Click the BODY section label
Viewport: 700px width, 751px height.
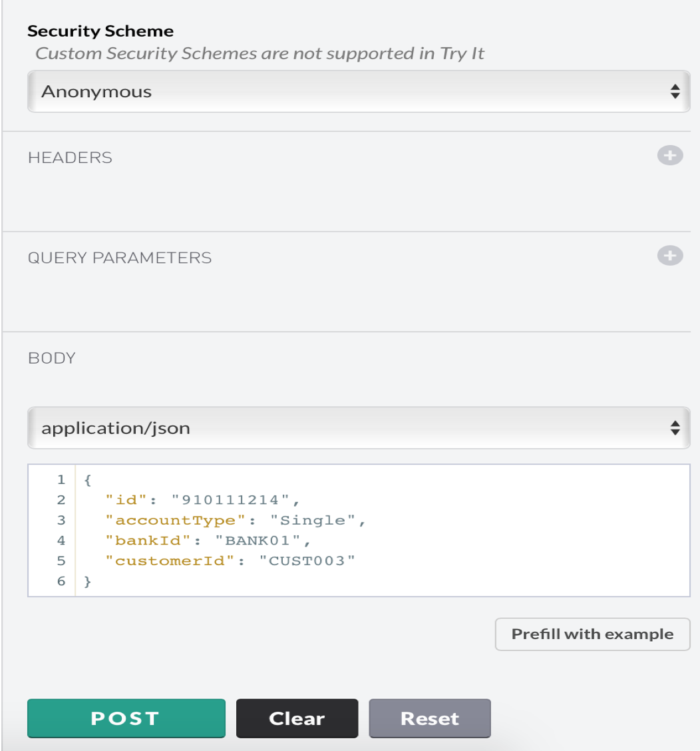52,358
